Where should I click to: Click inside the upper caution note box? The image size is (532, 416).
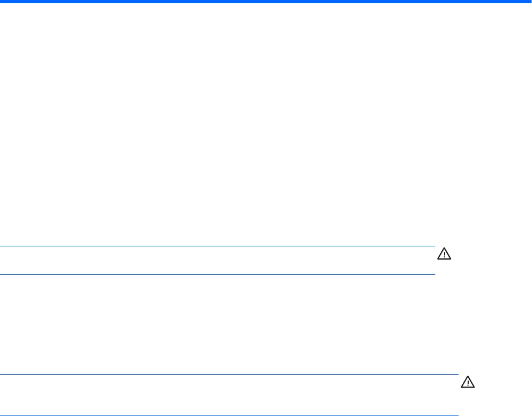[217, 260]
